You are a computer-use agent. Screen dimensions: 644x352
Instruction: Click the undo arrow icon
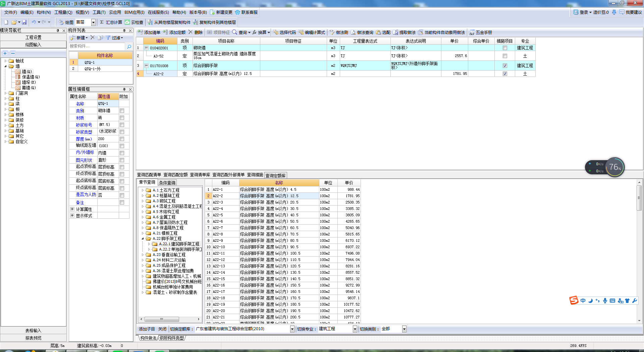click(34, 22)
